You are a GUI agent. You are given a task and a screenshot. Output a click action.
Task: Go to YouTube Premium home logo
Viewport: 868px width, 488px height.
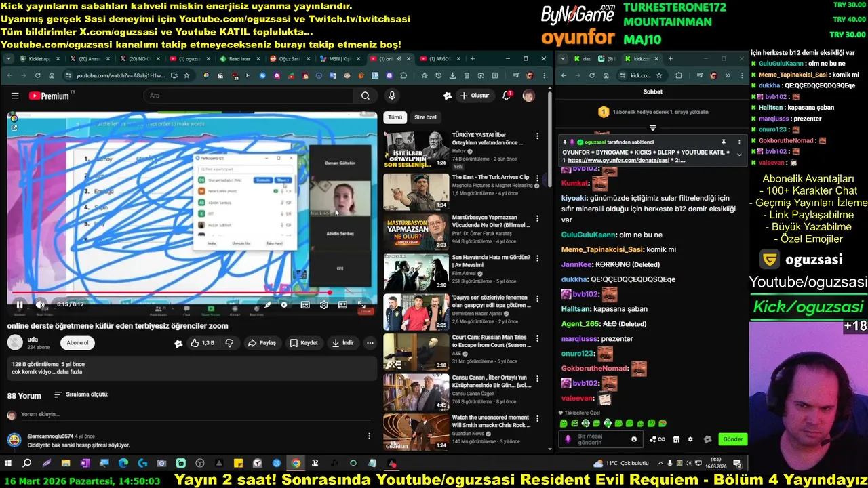point(50,96)
